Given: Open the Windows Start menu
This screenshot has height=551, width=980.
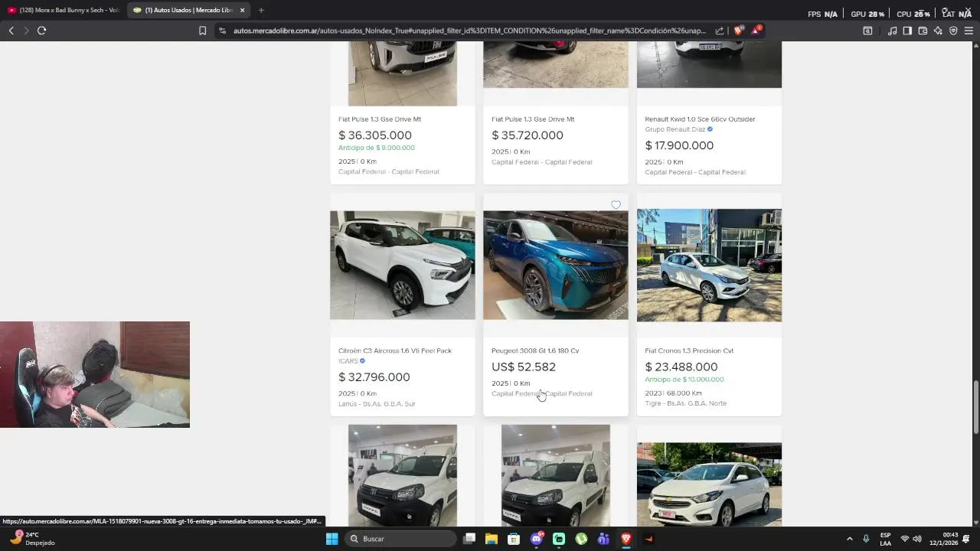Looking at the screenshot, I should click(332, 539).
